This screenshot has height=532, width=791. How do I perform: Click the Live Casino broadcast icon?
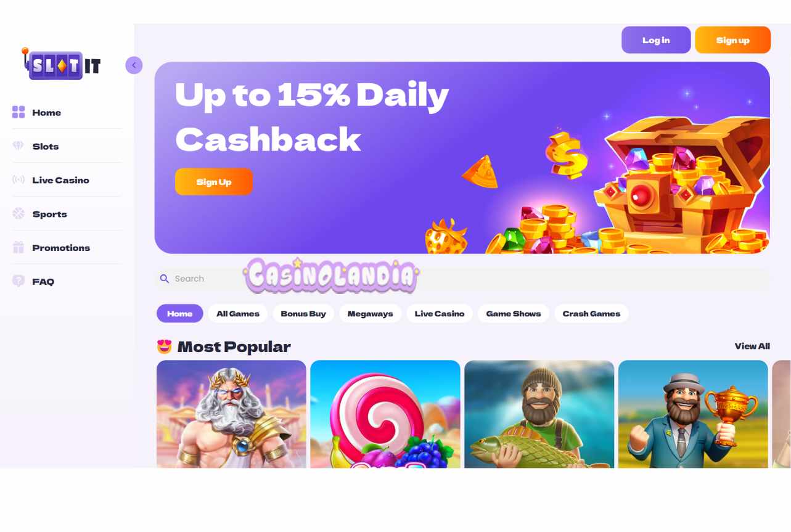pos(18,180)
